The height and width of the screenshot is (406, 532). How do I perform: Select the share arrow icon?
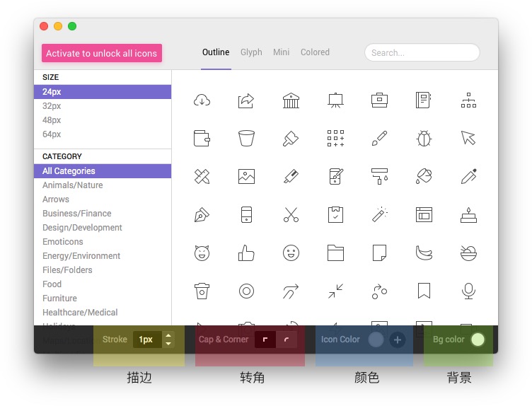246,100
